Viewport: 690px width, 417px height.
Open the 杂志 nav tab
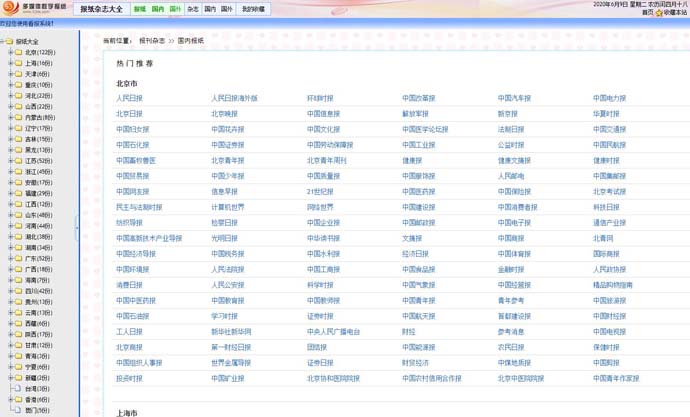coord(193,9)
